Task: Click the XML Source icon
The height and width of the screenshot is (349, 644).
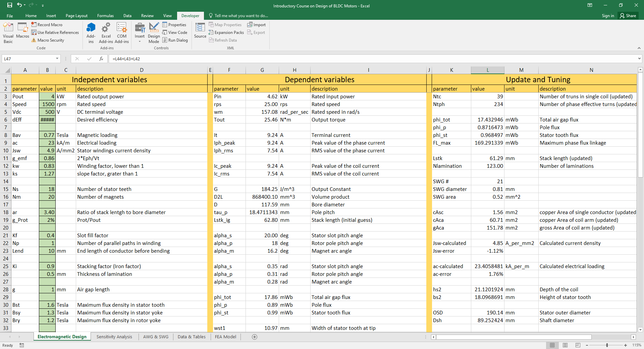Action: click(200, 30)
